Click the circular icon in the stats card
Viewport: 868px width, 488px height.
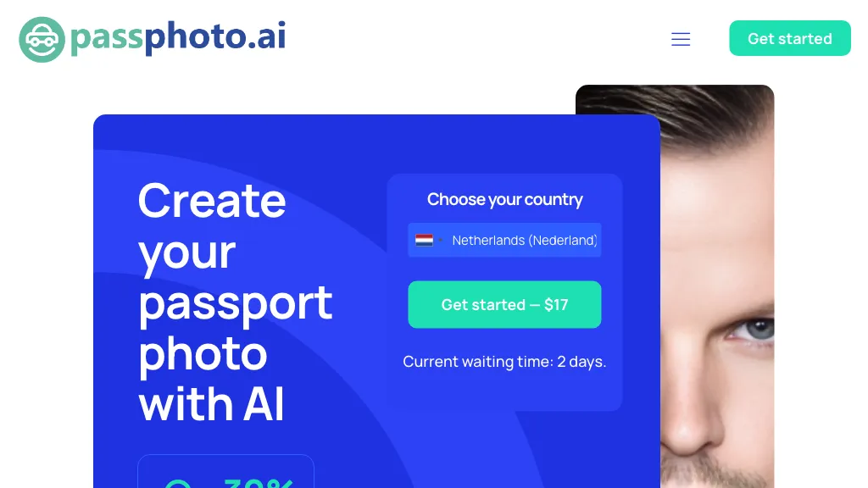pyautogui.click(x=178, y=484)
